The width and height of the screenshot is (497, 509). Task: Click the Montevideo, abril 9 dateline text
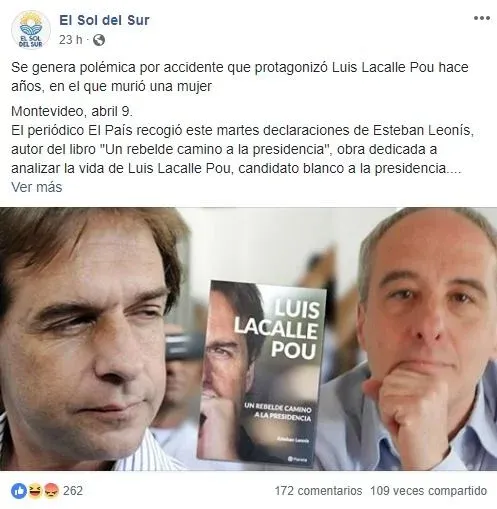72,111
